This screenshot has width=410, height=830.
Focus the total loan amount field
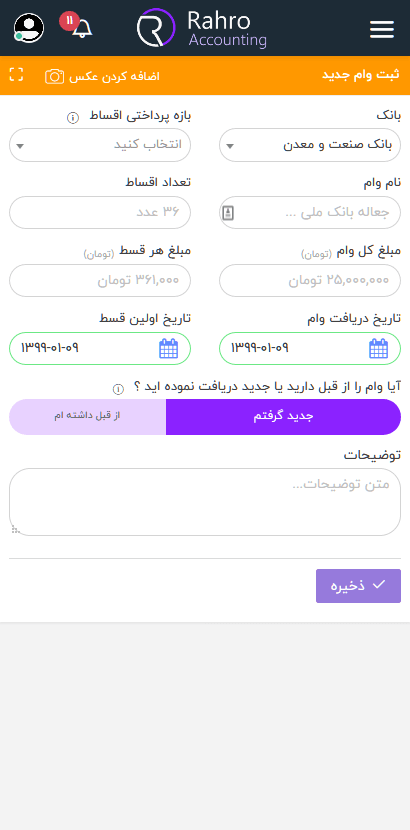pos(310,281)
